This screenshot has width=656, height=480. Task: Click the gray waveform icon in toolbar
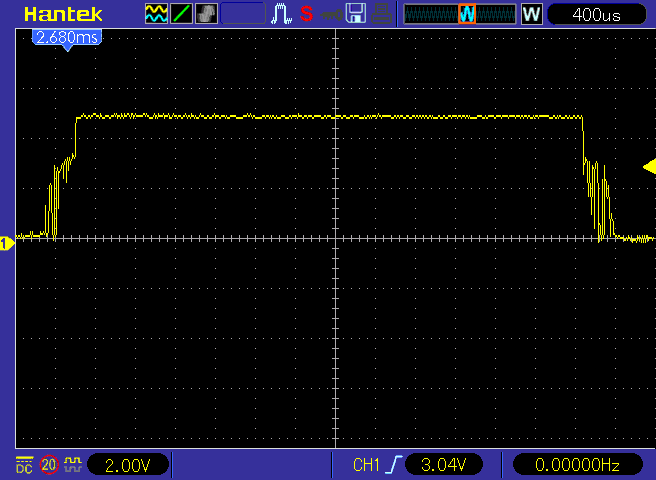205,14
